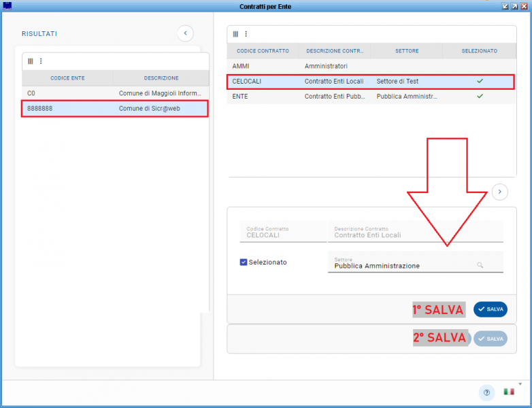Select ente row C0
Image resolution: width=532 pixels, height=408 pixels.
116,93
